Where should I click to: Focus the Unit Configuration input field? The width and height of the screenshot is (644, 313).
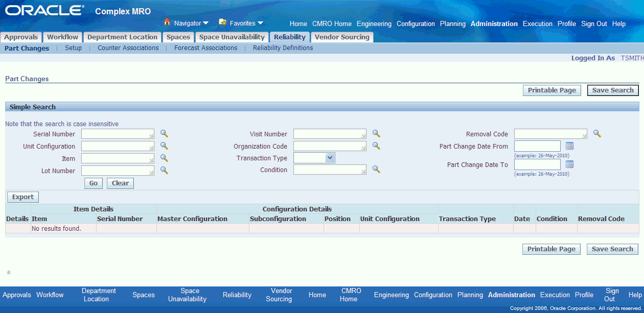(118, 146)
